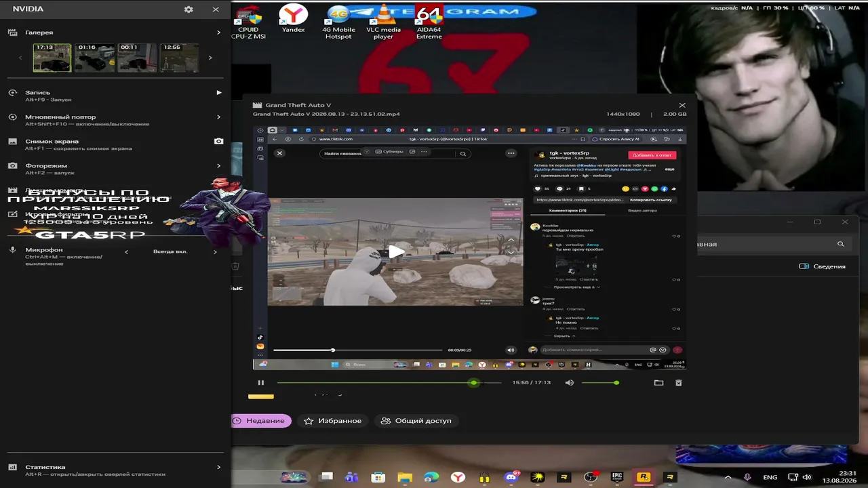Screen dimensions: 868x488
Task: Expand the Фоторежим chevron
Action: point(218,165)
